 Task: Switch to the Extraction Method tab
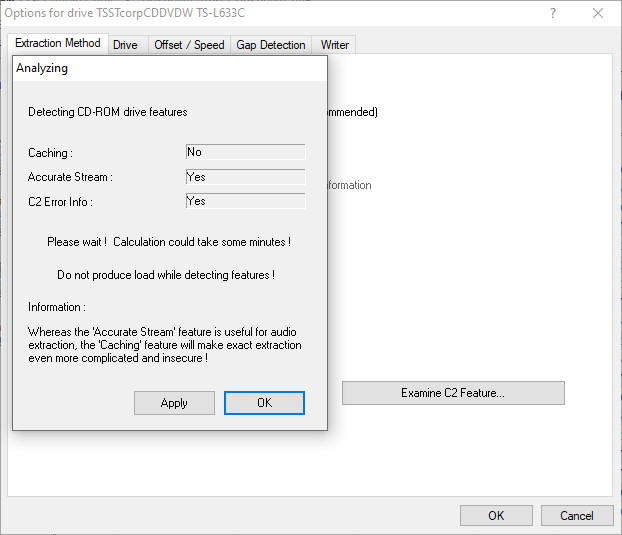click(57, 44)
